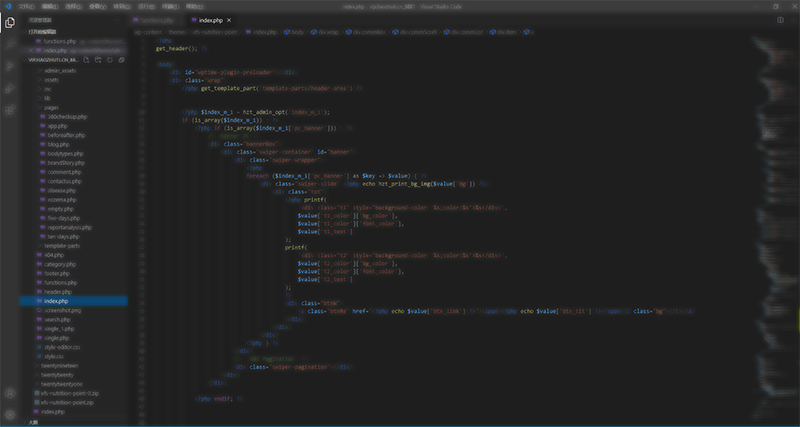
Task: Expand the assets folder
Action: tap(51, 80)
